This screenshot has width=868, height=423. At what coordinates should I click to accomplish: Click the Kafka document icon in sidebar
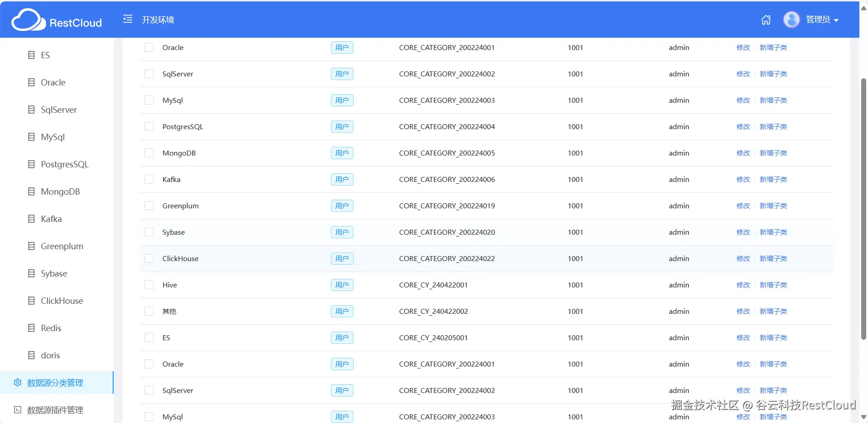[x=31, y=219]
